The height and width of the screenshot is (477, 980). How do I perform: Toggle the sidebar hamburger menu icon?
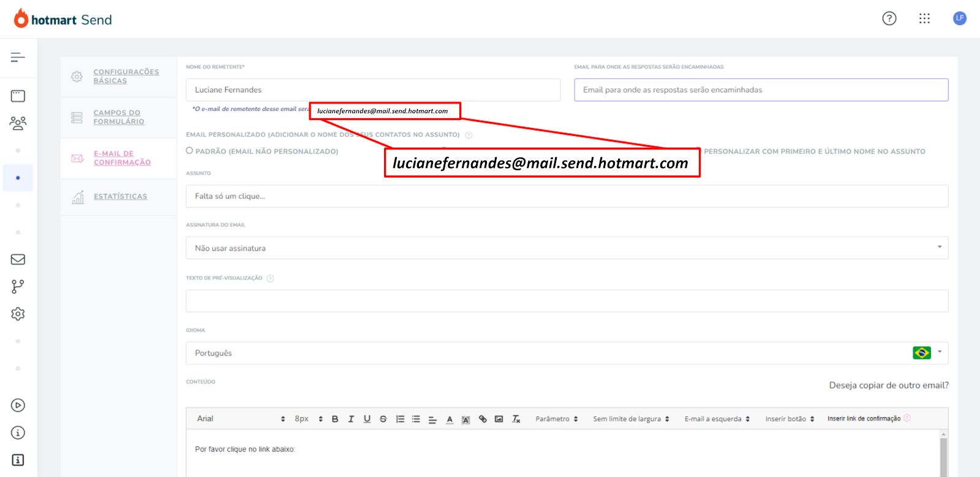[x=18, y=58]
